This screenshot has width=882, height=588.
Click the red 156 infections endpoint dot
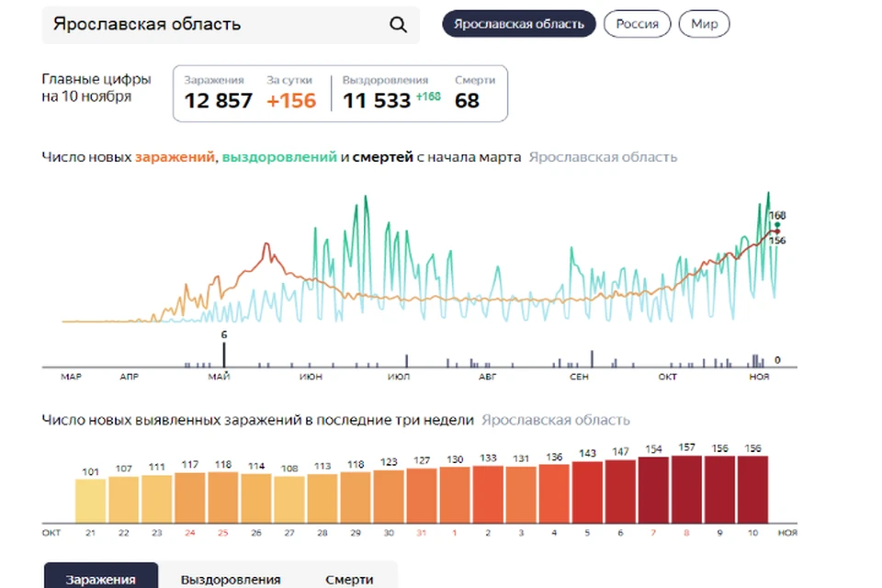click(x=777, y=232)
